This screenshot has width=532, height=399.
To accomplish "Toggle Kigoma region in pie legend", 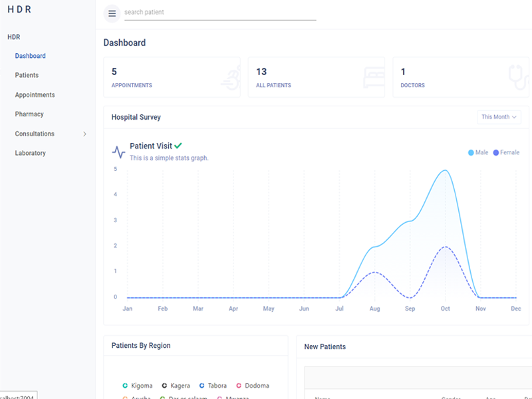I will 138,386.
